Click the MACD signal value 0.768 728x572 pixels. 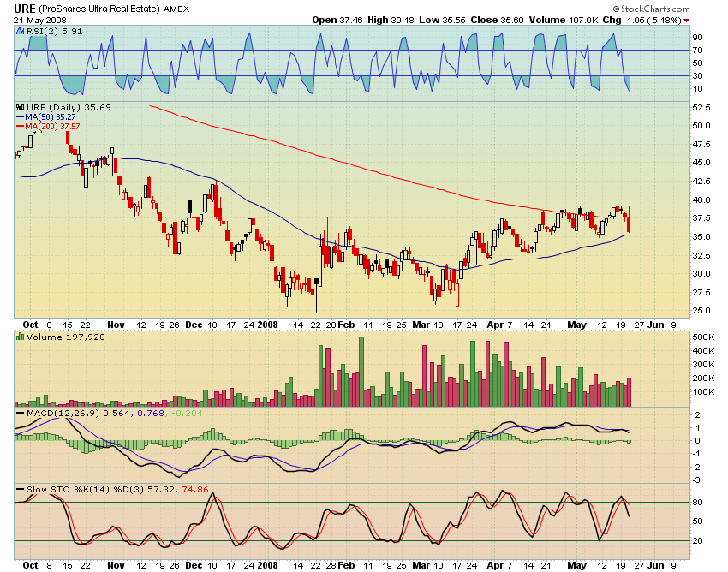pyautogui.click(x=151, y=413)
